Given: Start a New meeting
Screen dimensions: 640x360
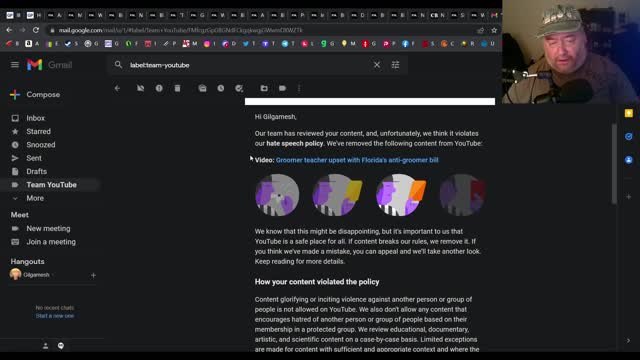Looking at the screenshot, I should click(48, 229).
